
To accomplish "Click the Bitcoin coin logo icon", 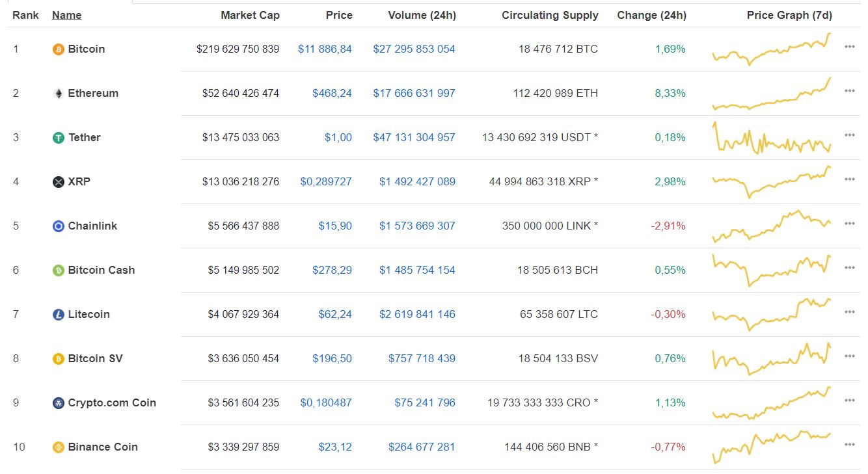I will [x=58, y=49].
